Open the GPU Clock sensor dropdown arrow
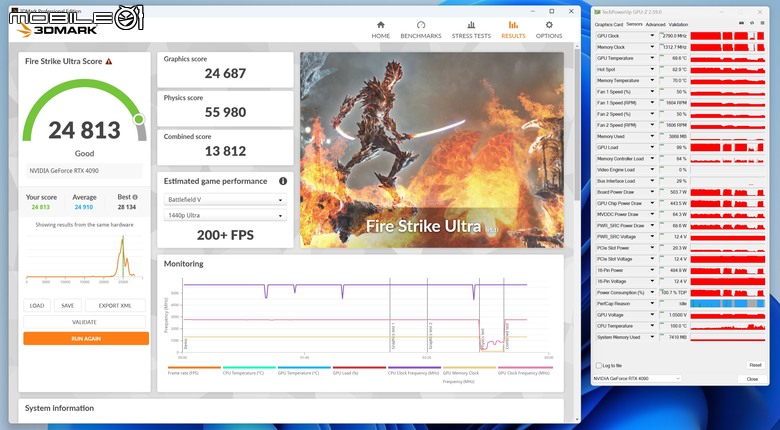This screenshot has height=430, width=780. [652, 36]
